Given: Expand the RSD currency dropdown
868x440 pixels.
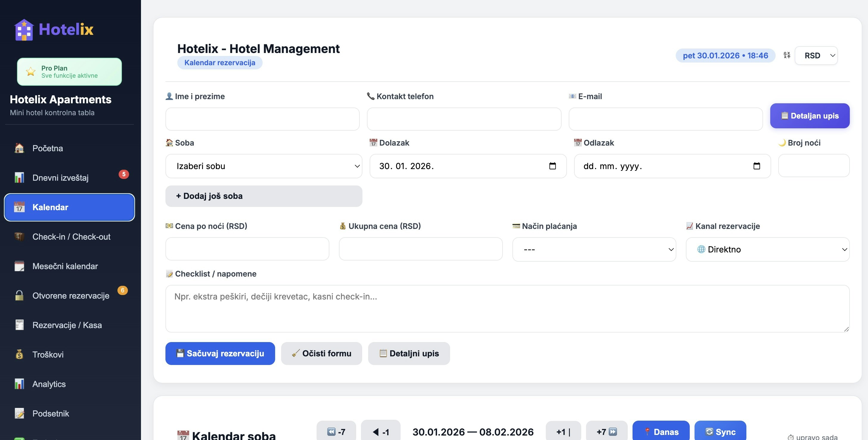Looking at the screenshot, I should coord(816,56).
